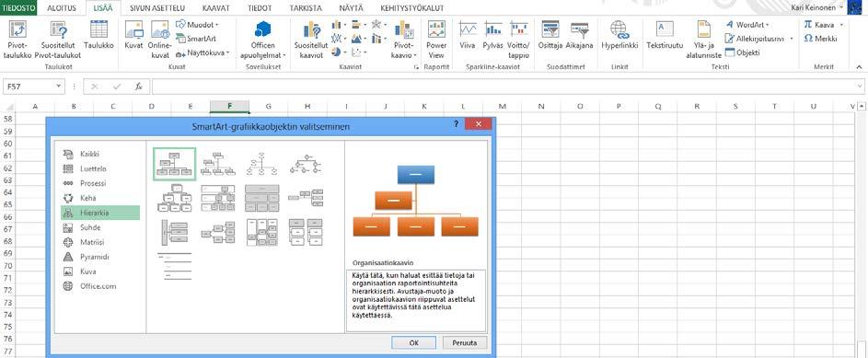Open the pie chart type dropdown
Image resolution: width=868 pixels, height=358 pixels.
(339, 52)
